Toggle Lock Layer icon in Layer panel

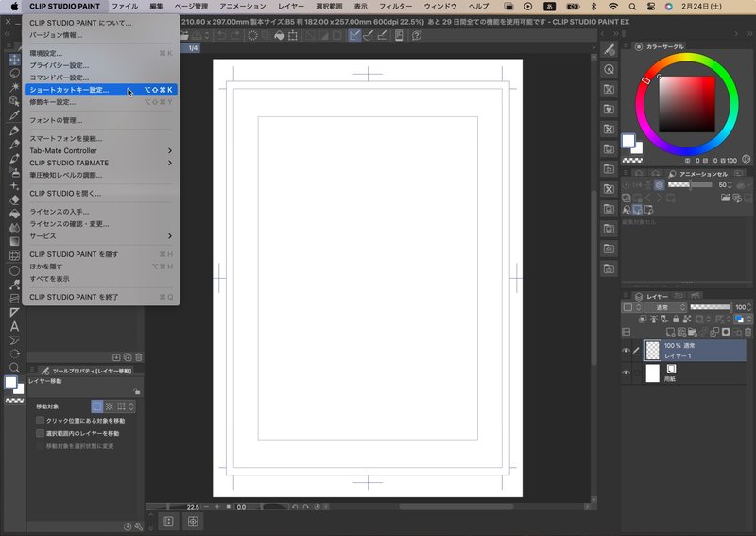tap(676, 319)
